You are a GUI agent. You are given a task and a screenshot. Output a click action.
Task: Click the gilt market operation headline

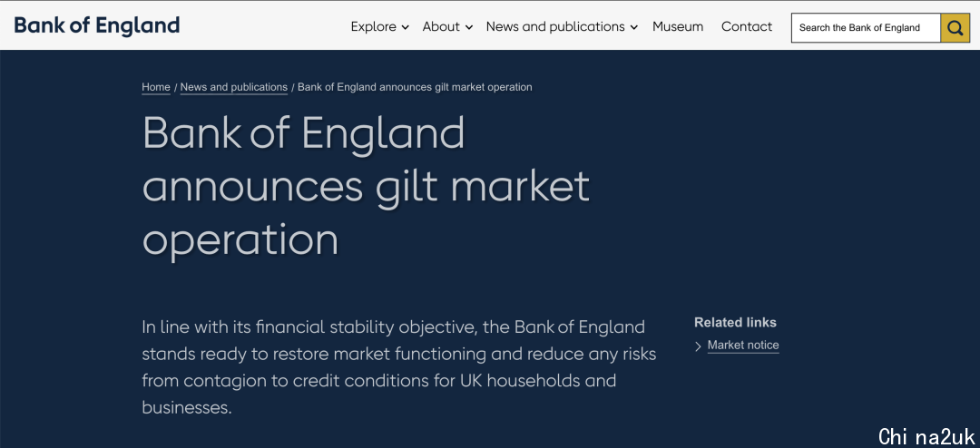[366, 186]
